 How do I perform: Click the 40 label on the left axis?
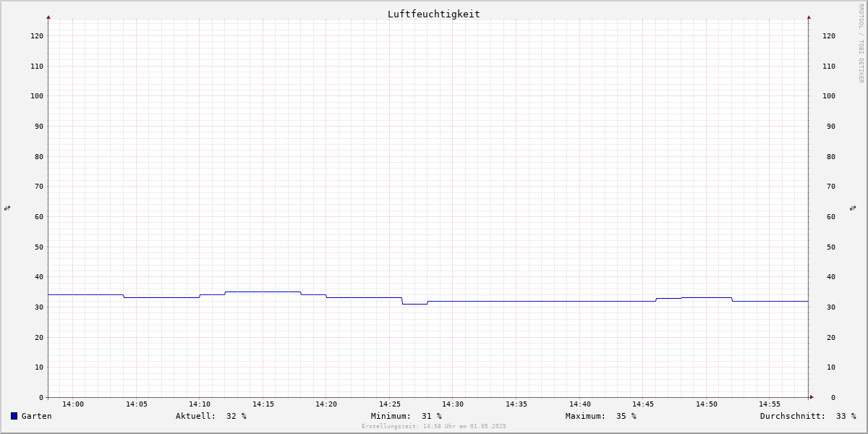click(x=39, y=276)
